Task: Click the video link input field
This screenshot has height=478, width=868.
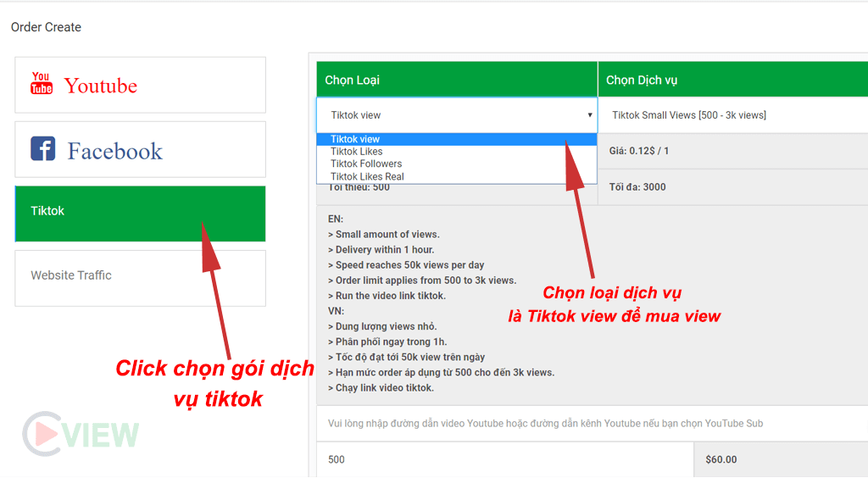Action: tap(593, 423)
